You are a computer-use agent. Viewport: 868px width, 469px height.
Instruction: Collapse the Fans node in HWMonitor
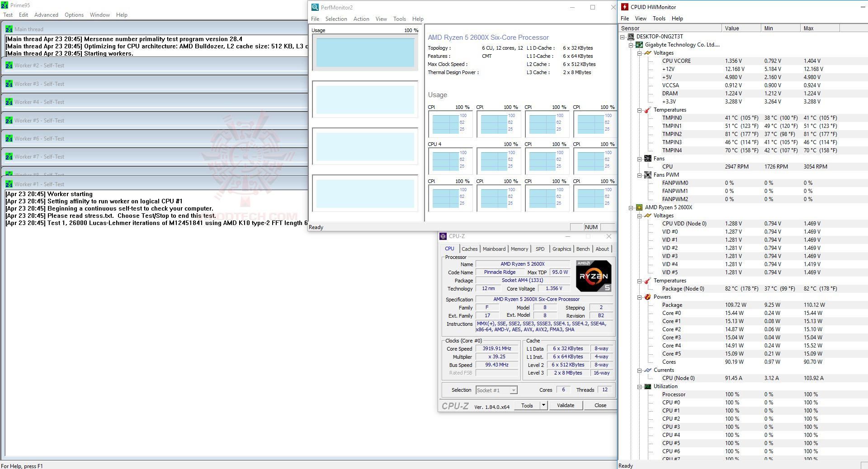coord(640,159)
